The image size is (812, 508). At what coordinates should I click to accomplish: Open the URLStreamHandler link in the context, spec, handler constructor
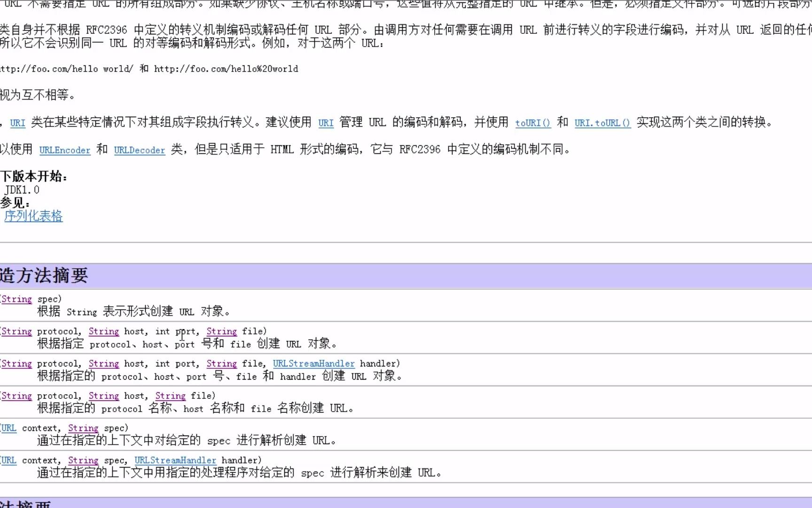pos(175,460)
